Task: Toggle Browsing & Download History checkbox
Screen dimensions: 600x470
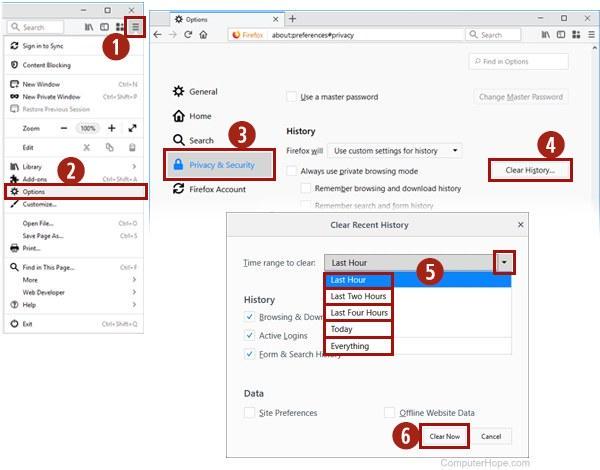Action: click(249, 317)
